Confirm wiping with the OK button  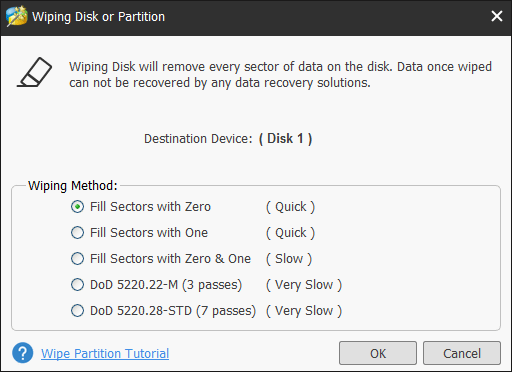(x=378, y=353)
